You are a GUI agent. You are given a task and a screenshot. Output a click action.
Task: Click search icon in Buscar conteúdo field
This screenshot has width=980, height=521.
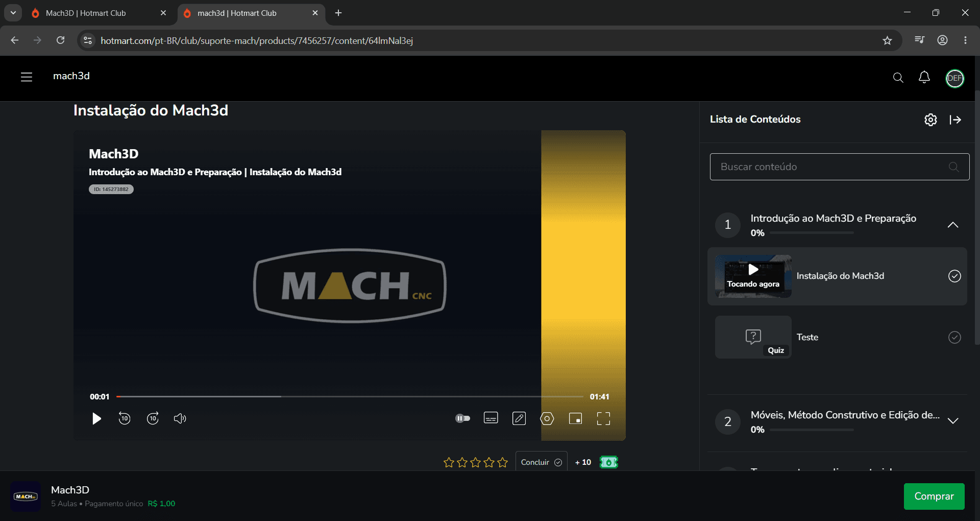[x=953, y=167]
